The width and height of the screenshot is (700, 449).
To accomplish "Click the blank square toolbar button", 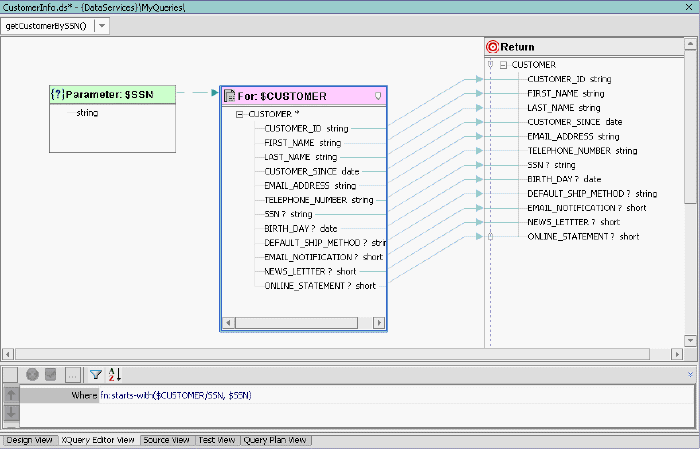I will pyautogui.click(x=10, y=375).
